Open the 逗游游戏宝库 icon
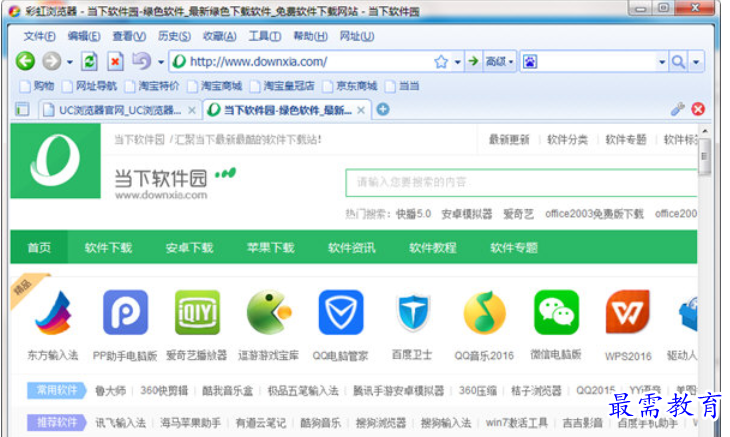Viewport: 730px width, 437px height. (269, 312)
